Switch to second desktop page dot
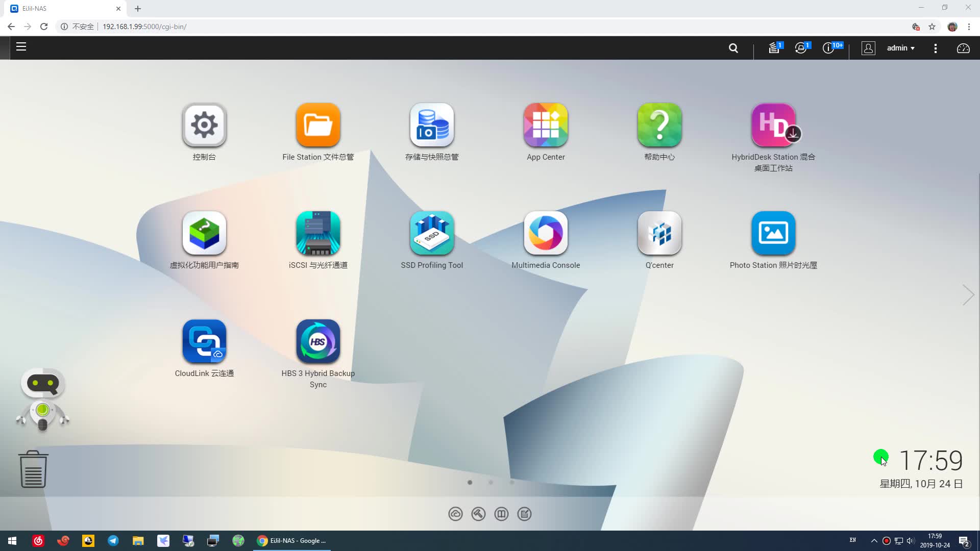980x551 pixels. (491, 482)
